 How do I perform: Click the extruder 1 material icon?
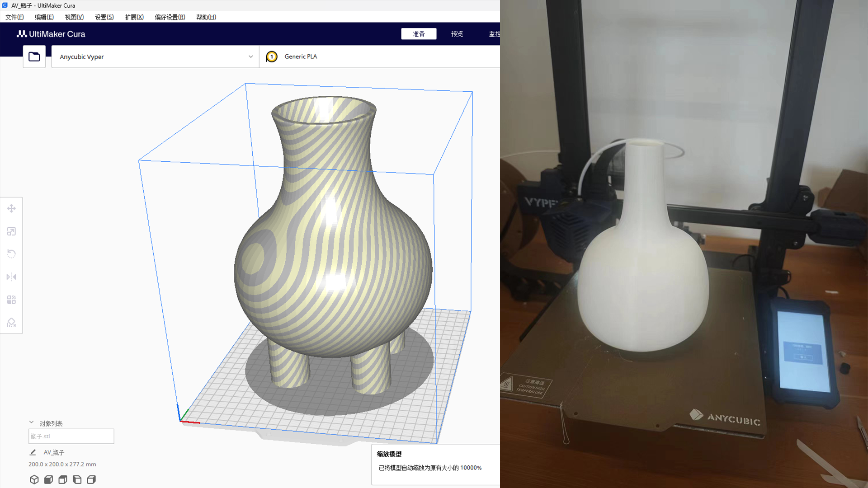point(272,56)
